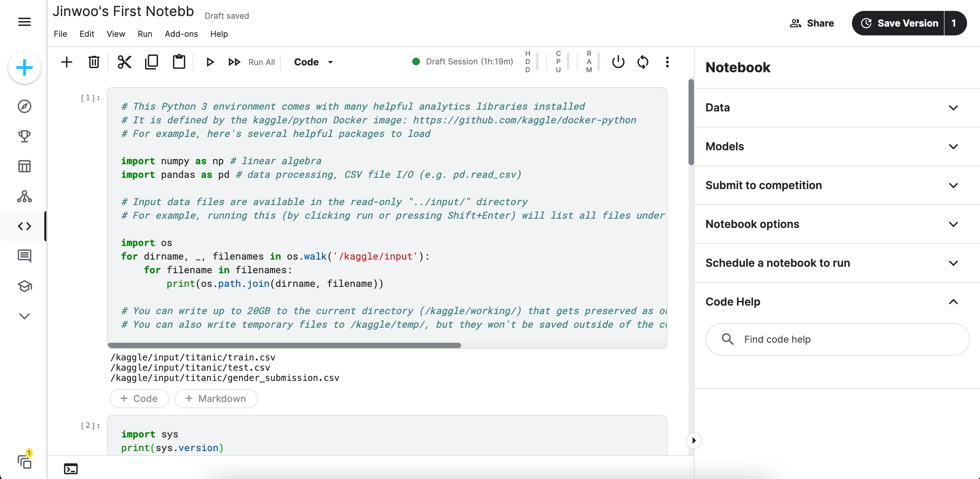Viewport: 980px width, 479px height.
Task: Click output line /kaggle/input/titanic/gender_submission.csv
Action: point(225,378)
